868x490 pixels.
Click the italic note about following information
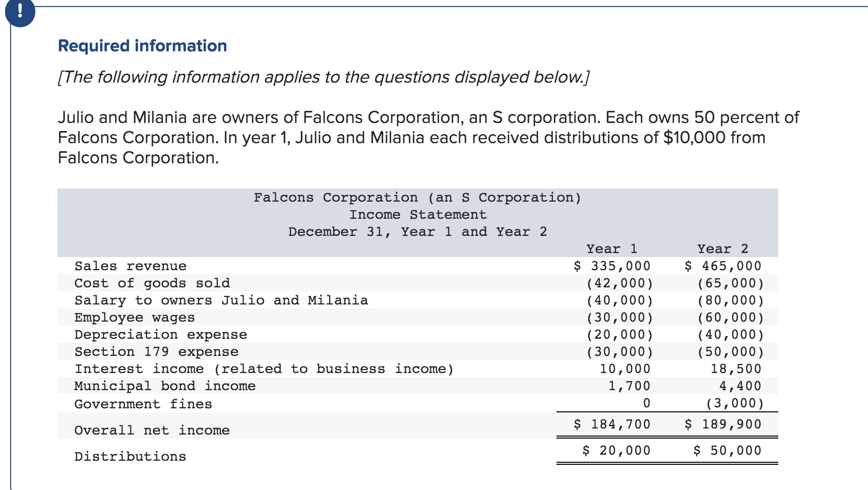[x=324, y=77]
